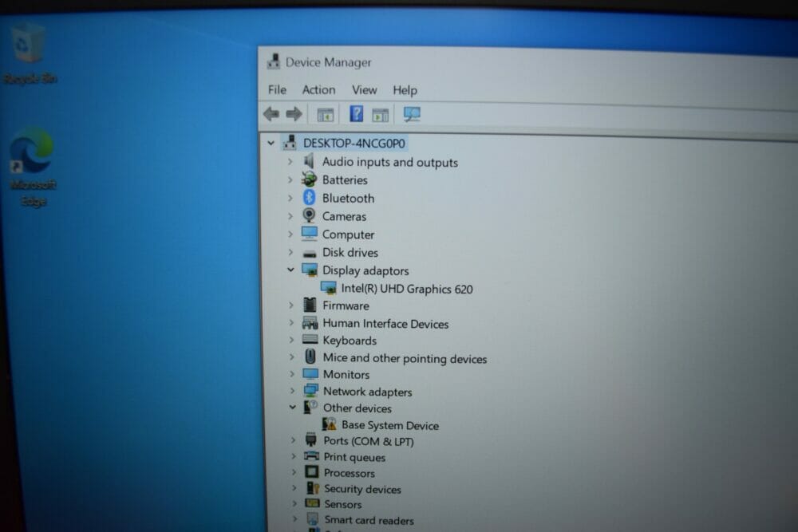The image size is (798, 532).
Task: Select Intel(R) UHD Graphics 620 device
Action: [407, 289]
